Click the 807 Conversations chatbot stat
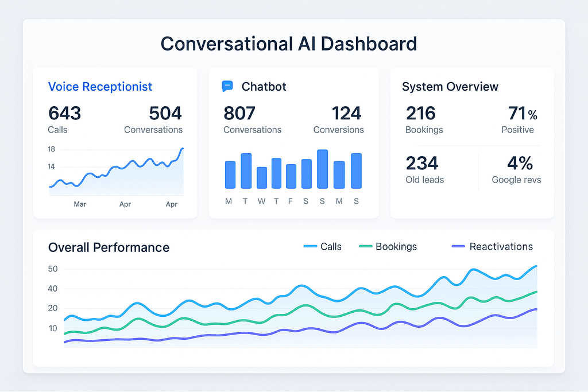 point(253,119)
